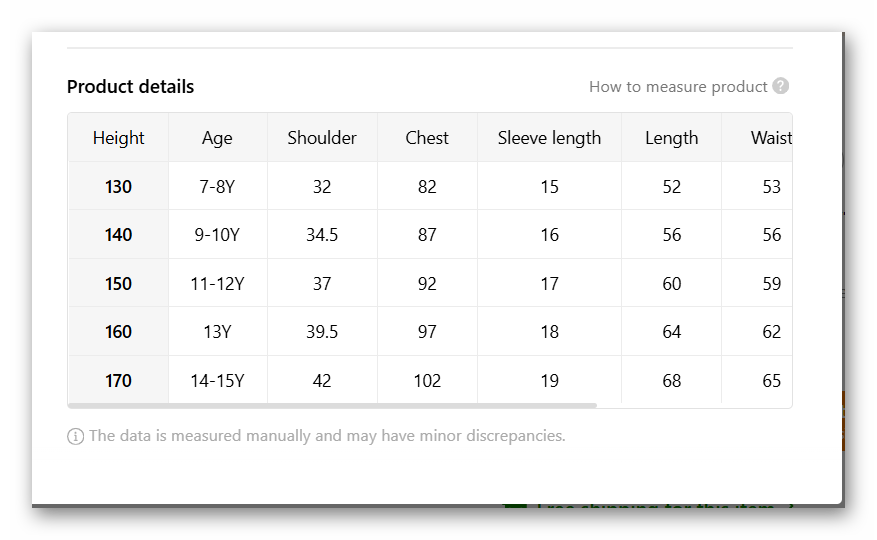Click the question mark help icon
The height and width of the screenshot is (540, 877).
(x=781, y=87)
